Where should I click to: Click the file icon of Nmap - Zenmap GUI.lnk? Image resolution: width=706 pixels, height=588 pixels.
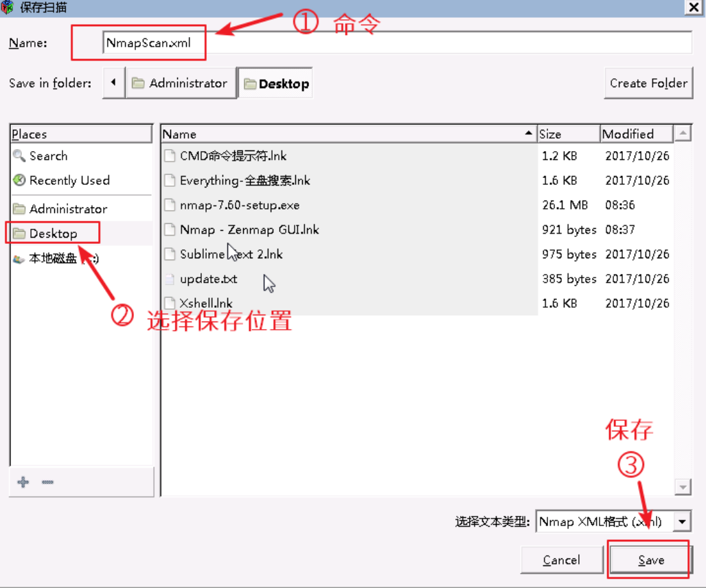[170, 229]
